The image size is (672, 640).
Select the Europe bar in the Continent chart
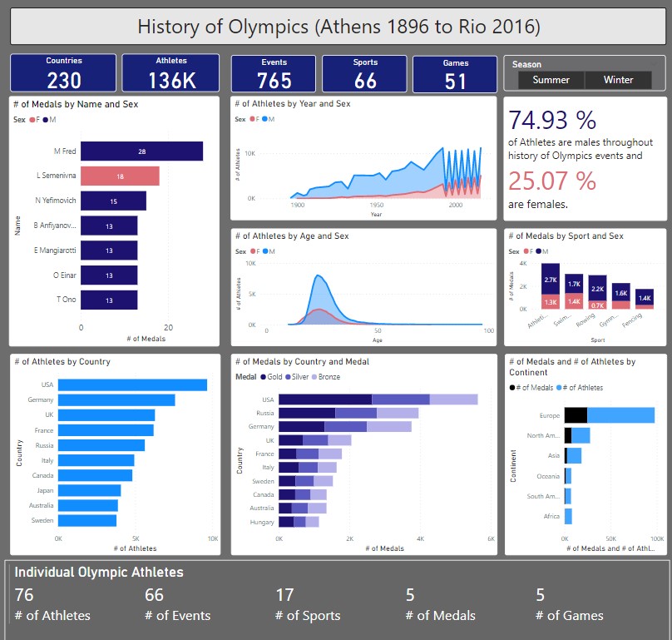(609, 415)
